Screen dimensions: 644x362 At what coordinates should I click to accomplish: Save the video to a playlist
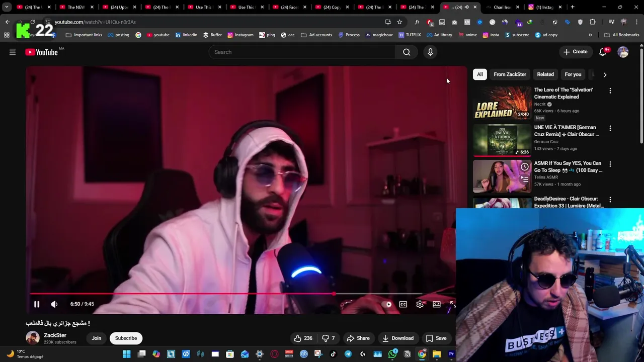coord(436,338)
